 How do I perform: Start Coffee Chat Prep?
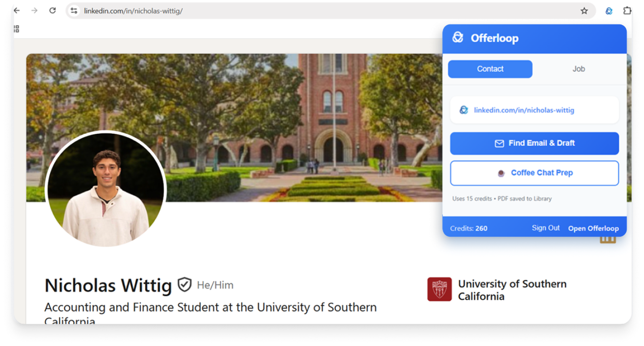pos(534,173)
